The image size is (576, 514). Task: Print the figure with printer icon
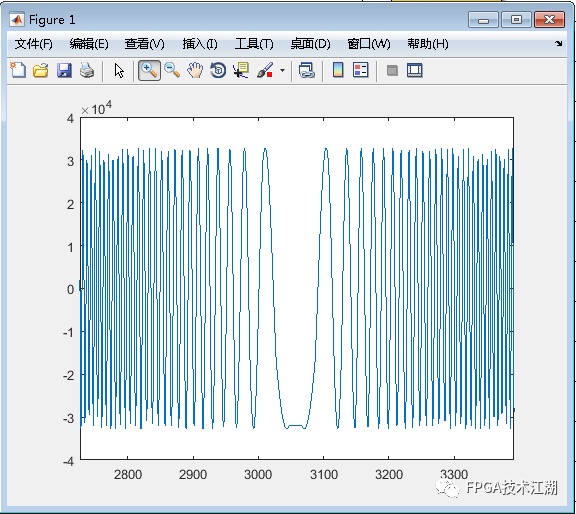click(x=87, y=70)
